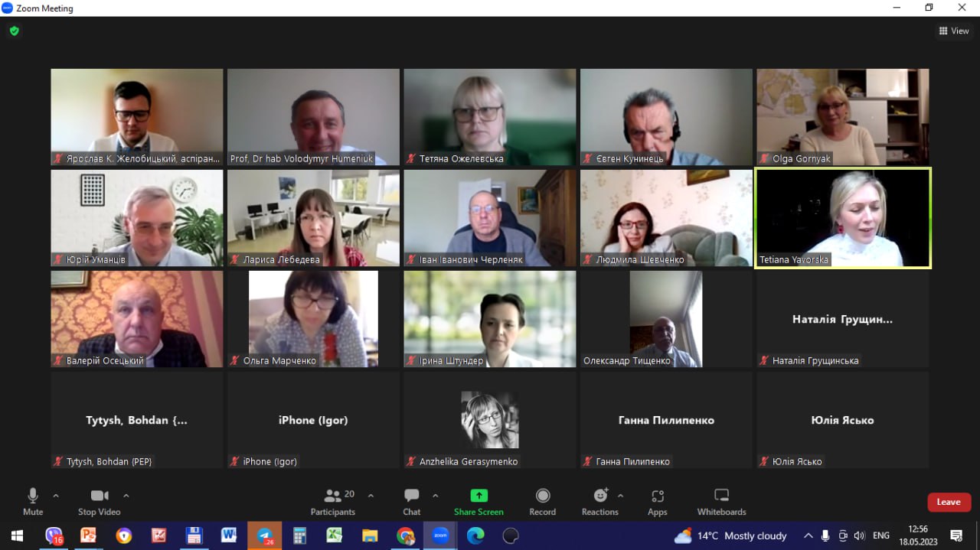Open Telegram from the Windows taskbar

pos(264,535)
